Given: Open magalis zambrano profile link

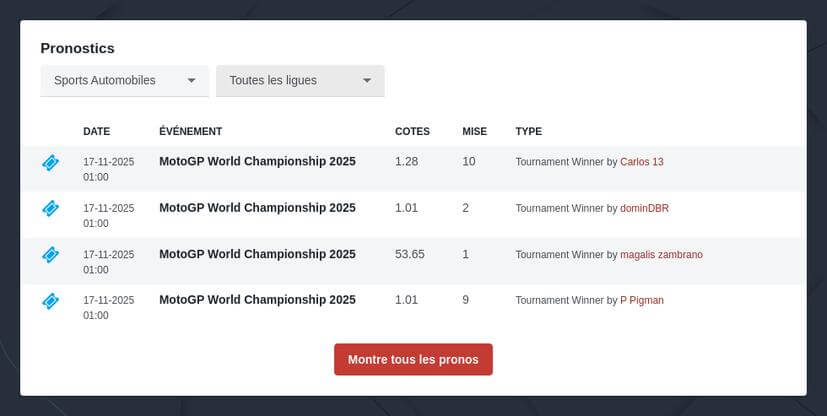Looking at the screenshot, I should pos(661,255).
